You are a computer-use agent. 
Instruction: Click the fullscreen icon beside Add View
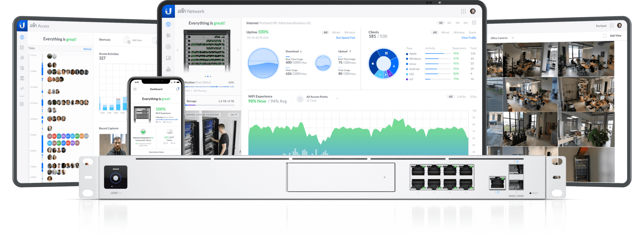tap(604, 36)
